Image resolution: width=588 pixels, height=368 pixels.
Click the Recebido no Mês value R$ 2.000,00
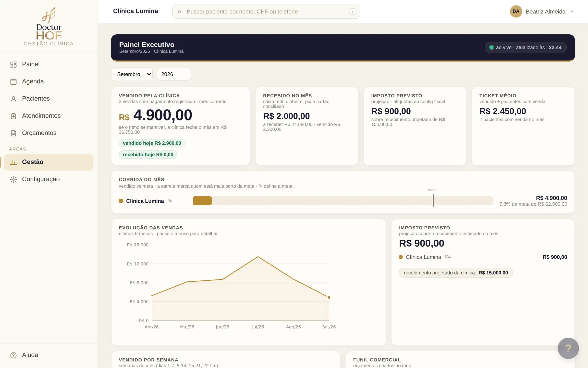(286, 116)
